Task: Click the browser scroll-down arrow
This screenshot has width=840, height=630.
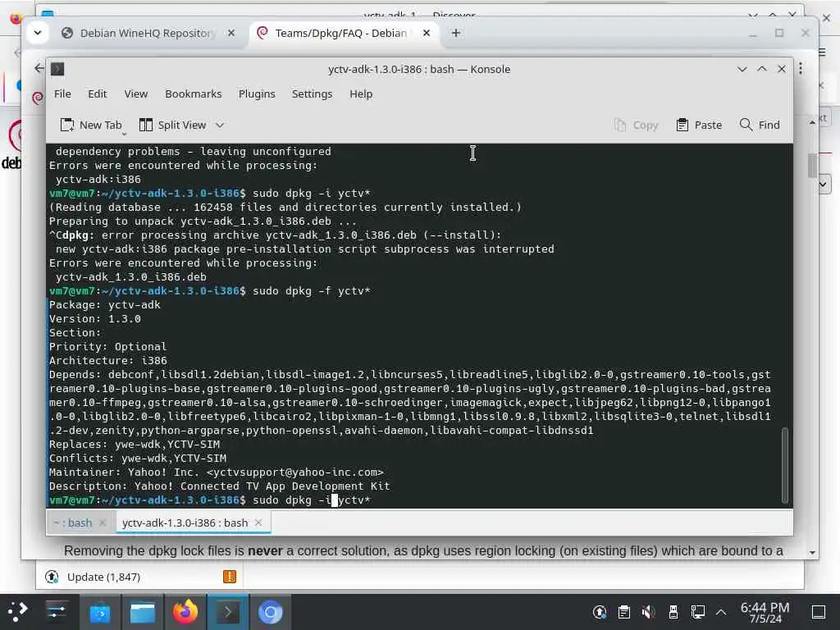Action: coord(812,552)
